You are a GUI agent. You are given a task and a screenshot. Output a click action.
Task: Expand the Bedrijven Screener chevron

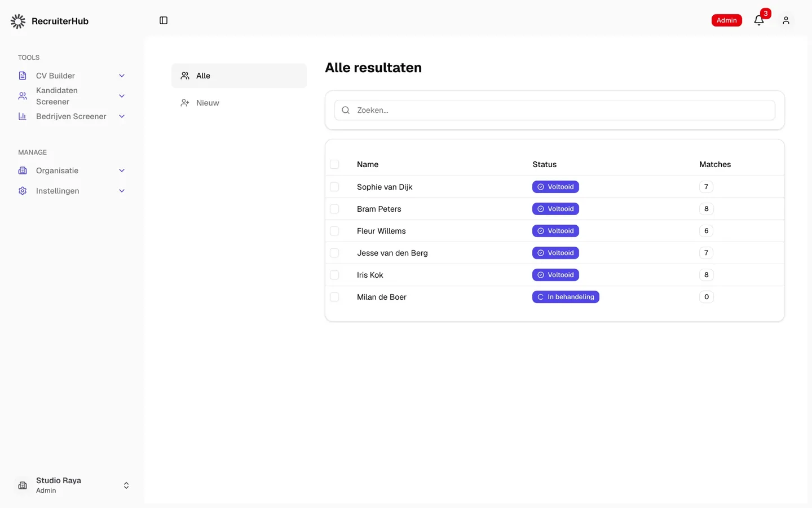122,116
